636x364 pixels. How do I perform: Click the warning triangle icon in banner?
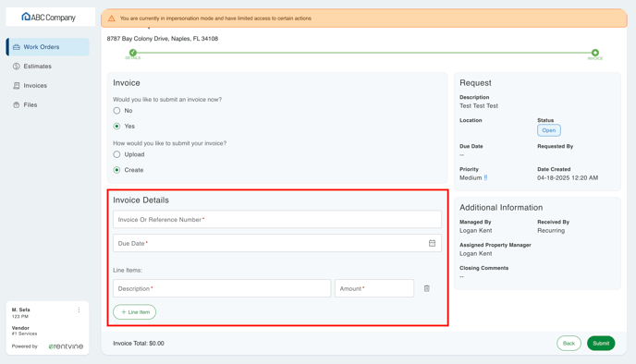point(112,18)
